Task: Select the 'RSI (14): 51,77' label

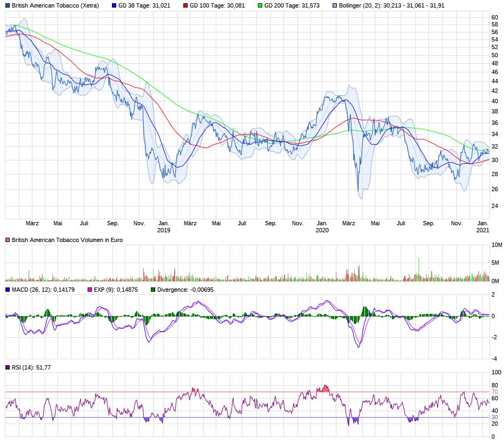Action: coord(31,367)
